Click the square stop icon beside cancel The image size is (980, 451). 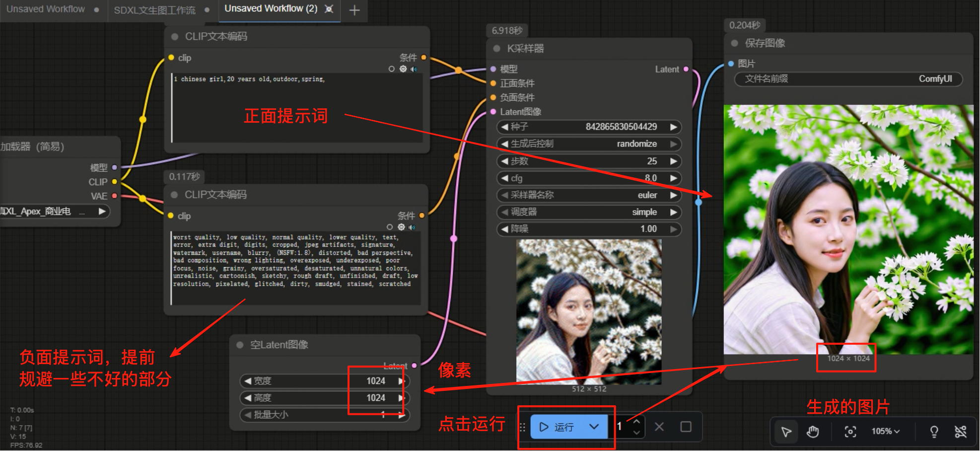(686, 427)
